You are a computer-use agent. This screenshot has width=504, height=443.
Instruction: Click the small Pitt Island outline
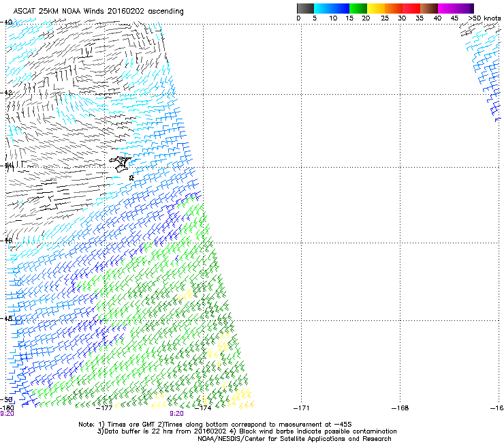131,178
